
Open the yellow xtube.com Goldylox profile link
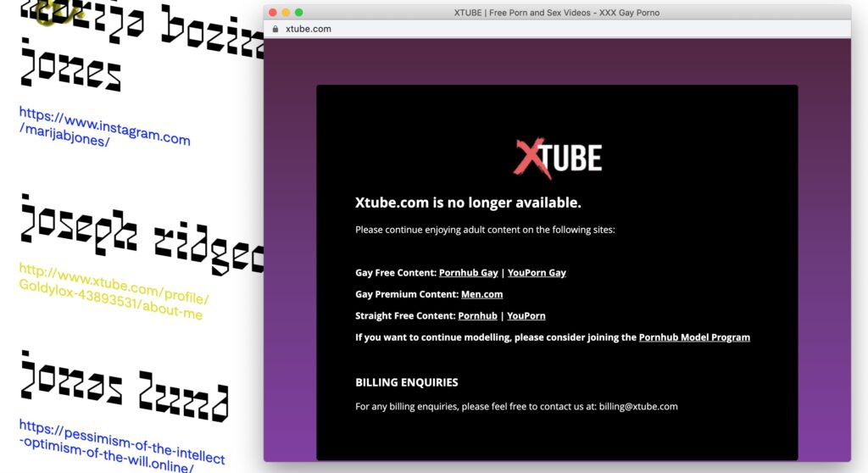coord(114,292)
